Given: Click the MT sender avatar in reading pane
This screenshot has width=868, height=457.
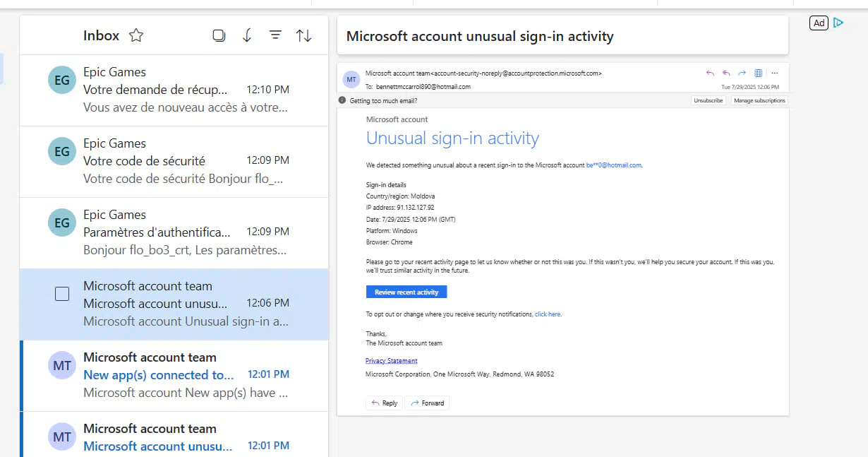Looking at the screenshot, I should click(x=351, y=79).
